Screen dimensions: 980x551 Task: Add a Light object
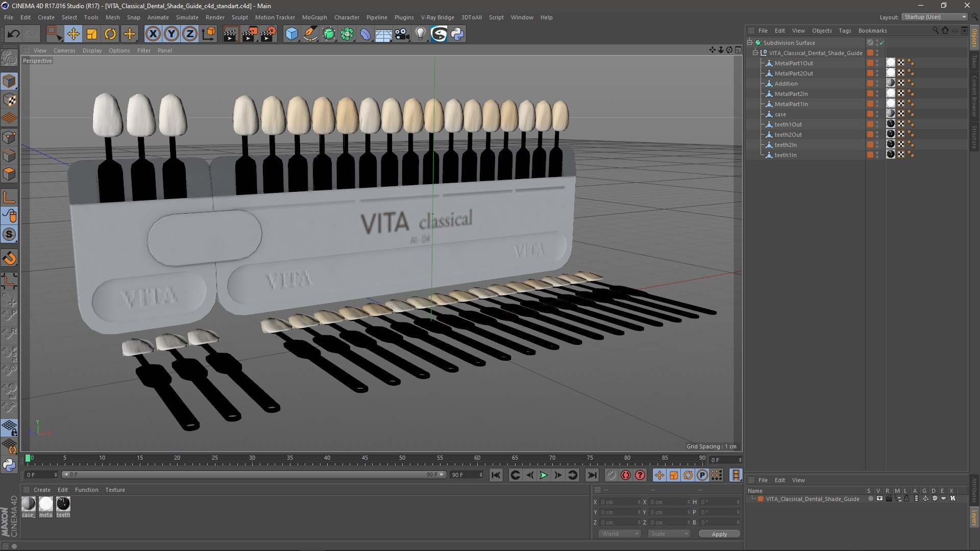pyautogui.click(x=420, y=34)
